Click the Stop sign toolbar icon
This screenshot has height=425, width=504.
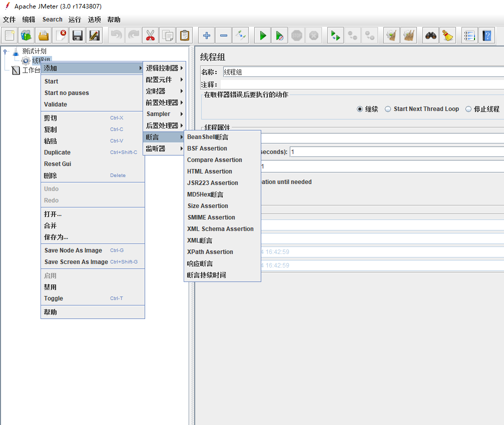(x=297, y=35)
